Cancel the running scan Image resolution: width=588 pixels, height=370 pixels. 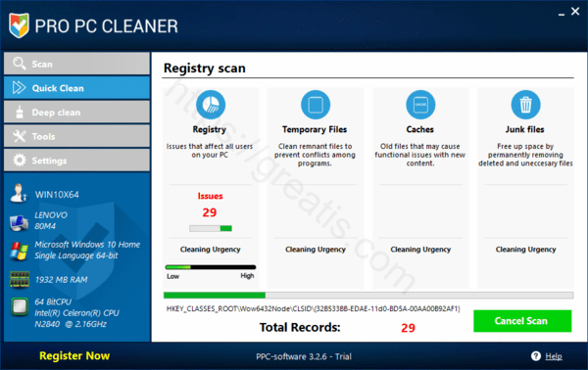[x=522, y=321]
